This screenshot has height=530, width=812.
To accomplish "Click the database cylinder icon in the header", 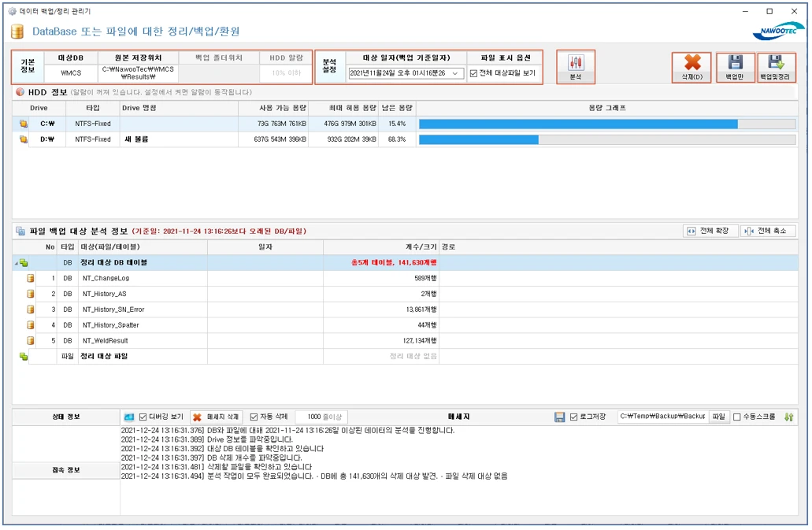I will coord(17,32).
